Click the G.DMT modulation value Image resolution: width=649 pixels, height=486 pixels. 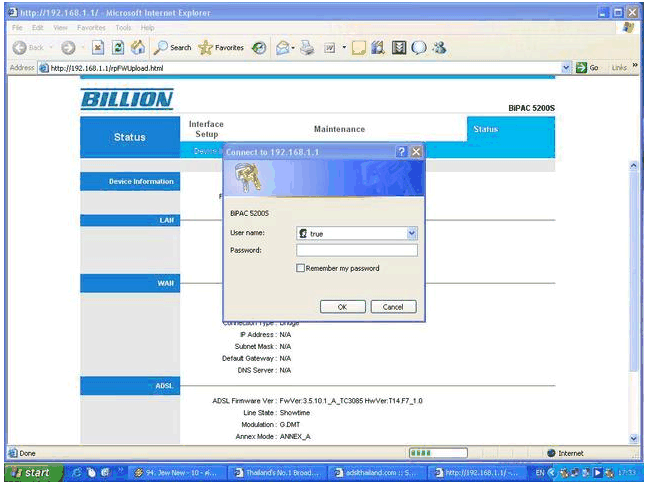[x=290, y=424]
